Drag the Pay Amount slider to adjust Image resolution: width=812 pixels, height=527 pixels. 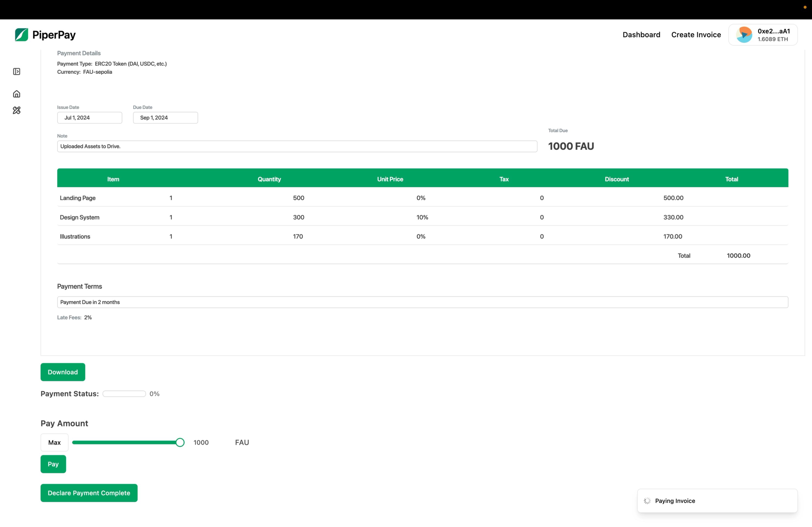pos(180,442)
